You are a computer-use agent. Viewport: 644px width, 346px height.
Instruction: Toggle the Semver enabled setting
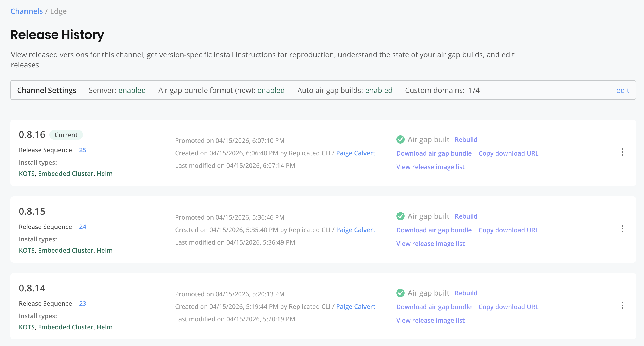[132, 90]
